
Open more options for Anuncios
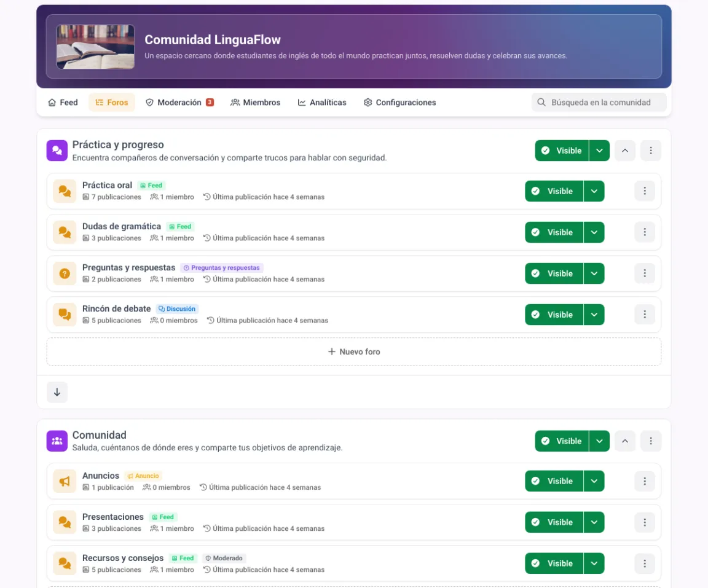645,481
